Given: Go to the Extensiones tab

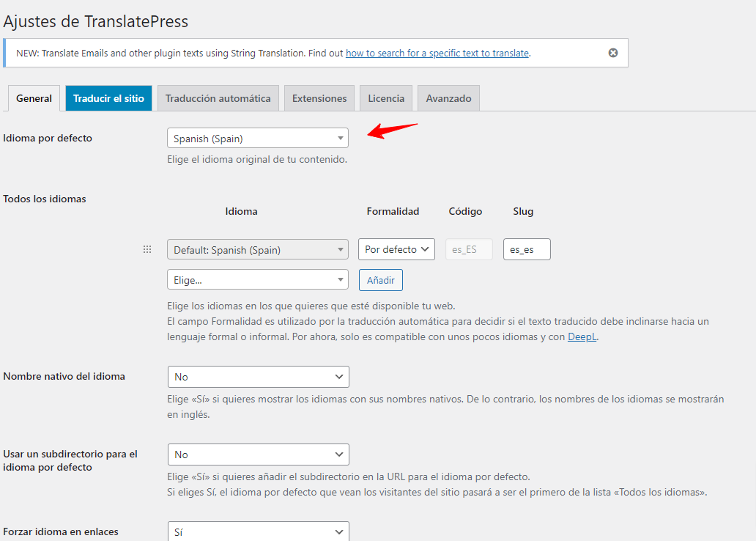Looking at the screenshot, I should click(x=319, y=98).
